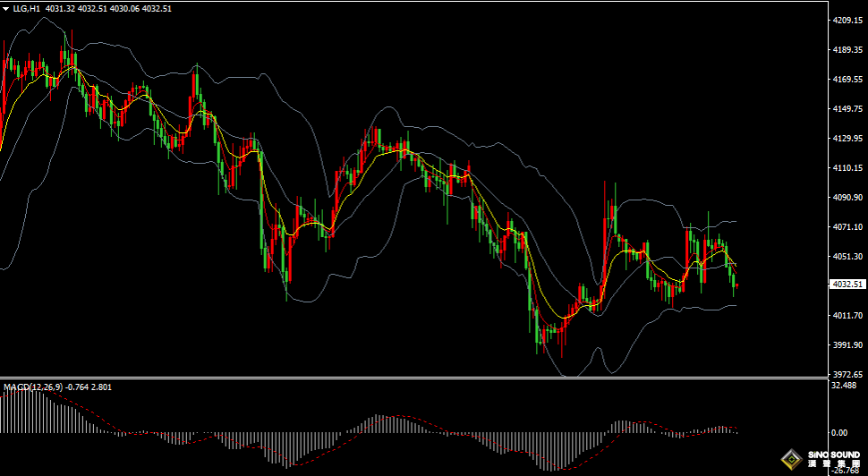Select the 0.00 level on MACD scale
This screenshot has height=476, width=868.
(840, 433)
